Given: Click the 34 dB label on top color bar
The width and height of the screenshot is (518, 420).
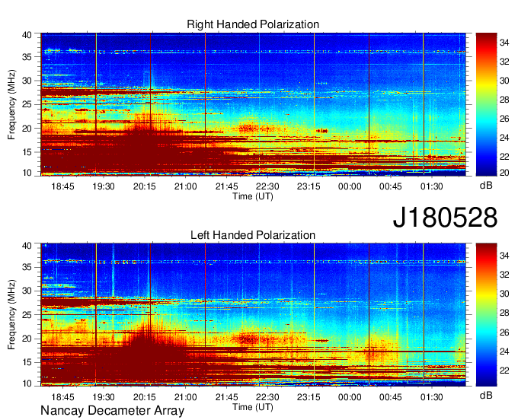Looking at the screenshot, I should click(x=504, y=43).
